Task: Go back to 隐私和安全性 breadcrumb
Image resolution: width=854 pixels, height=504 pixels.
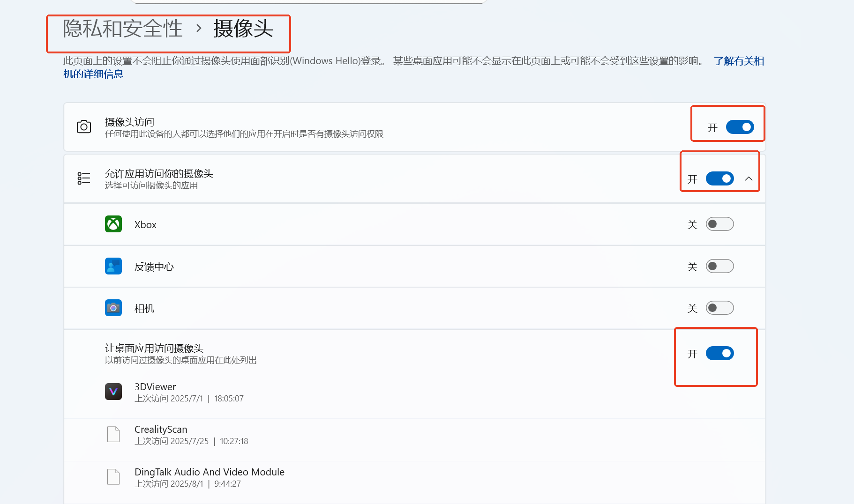Action: [x=123, y=29]
